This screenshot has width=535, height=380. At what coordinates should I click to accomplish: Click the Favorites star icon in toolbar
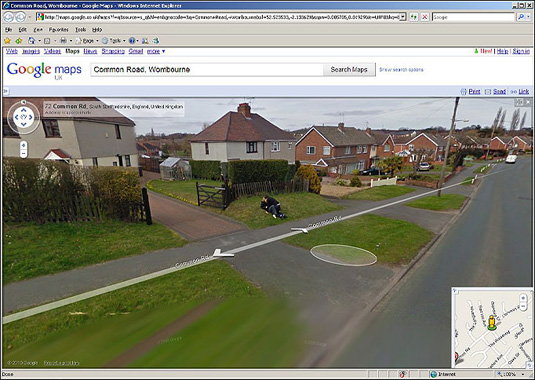[x=7, y=41]
